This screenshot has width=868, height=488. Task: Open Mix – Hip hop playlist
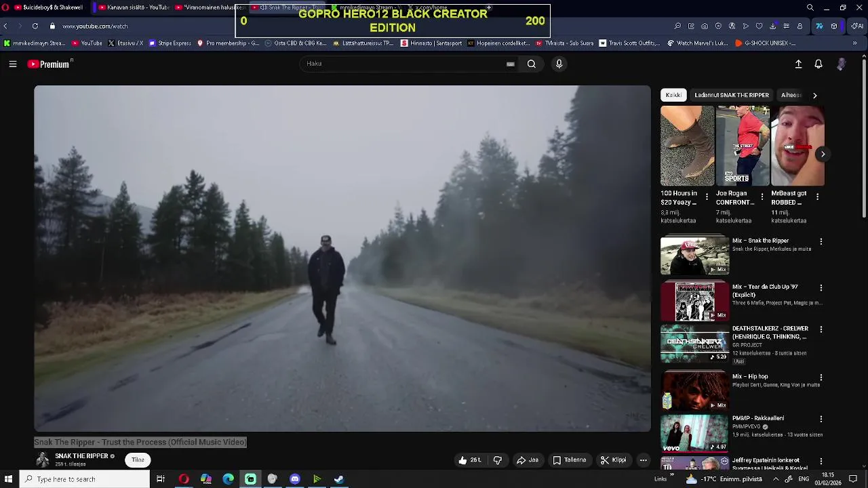pyautogui.click(x=694, y=390)
